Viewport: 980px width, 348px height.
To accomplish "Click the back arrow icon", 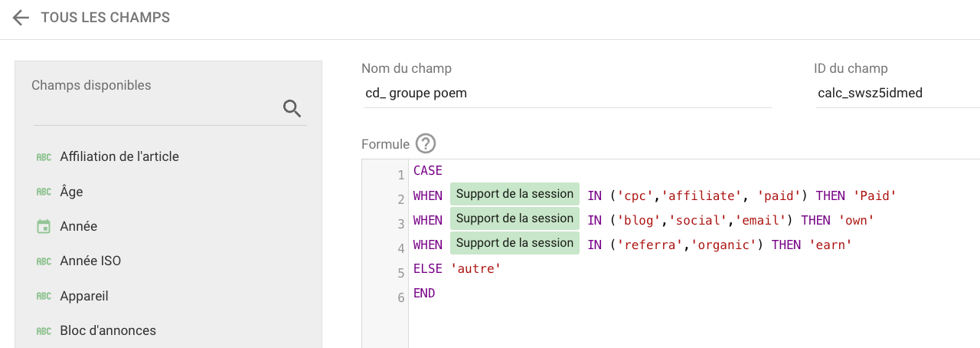I will (21, 18).
